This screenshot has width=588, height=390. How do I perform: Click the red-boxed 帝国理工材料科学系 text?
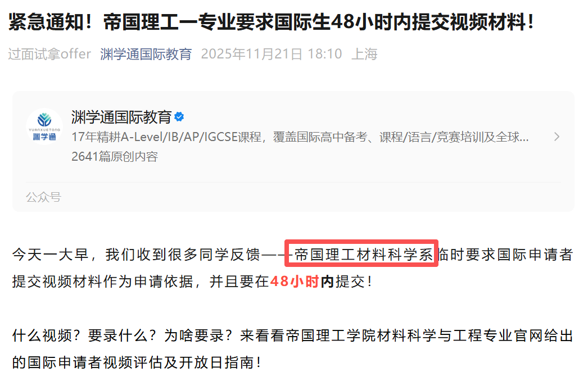point(361,254)
